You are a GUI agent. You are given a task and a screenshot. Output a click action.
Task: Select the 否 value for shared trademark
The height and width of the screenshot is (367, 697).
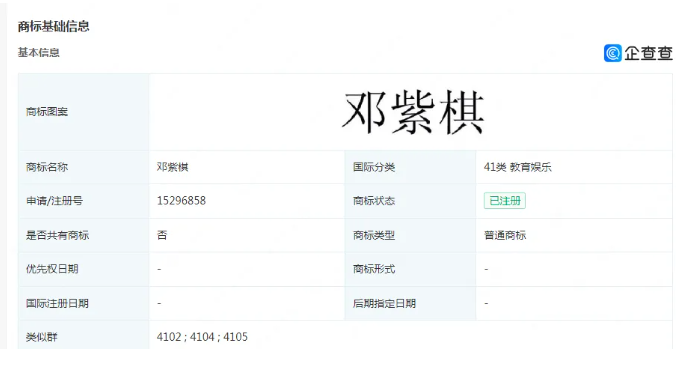(x=162, y=235)
